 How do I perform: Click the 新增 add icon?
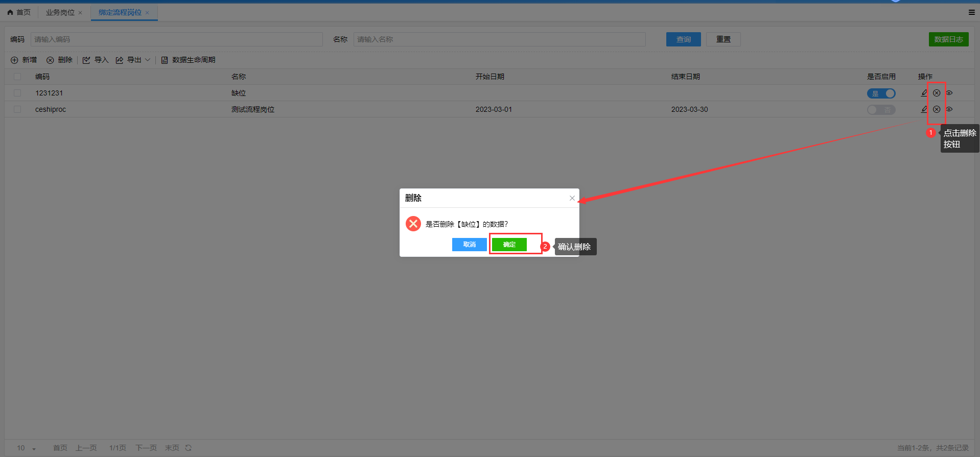point(14,60)
